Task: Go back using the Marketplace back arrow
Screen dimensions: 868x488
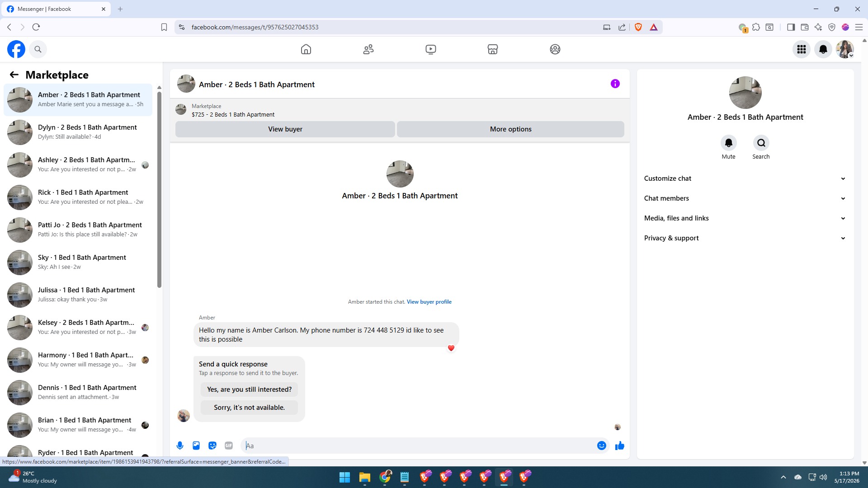Action: (x=14, y=75)
